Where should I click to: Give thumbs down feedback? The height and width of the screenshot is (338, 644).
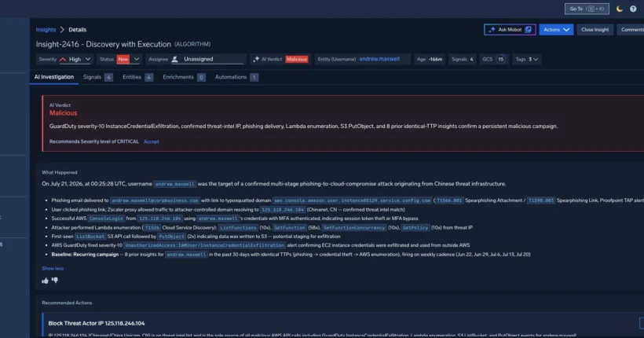(55, 281)
